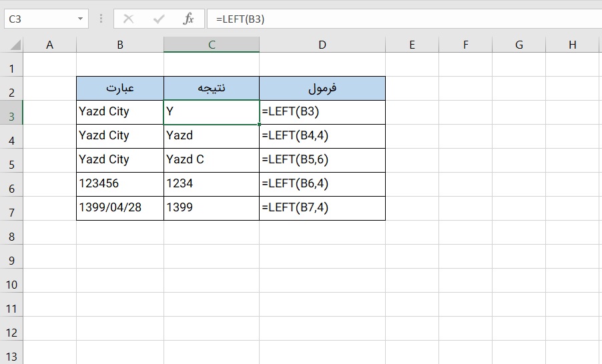Click the Name Box showing C3
The width and height of the screenshot is (602, 364).
click(x=39, y=19)
